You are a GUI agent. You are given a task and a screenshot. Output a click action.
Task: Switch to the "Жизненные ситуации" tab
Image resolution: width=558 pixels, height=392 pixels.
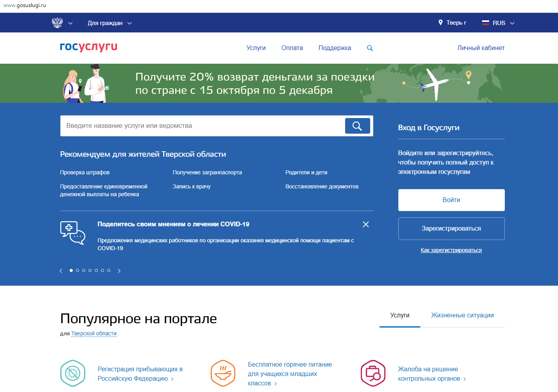click(x=463, y=315)
